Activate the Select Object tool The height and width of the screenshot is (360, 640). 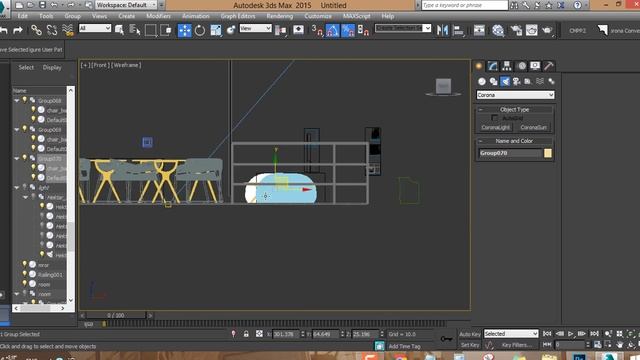(x=120, y=30)
